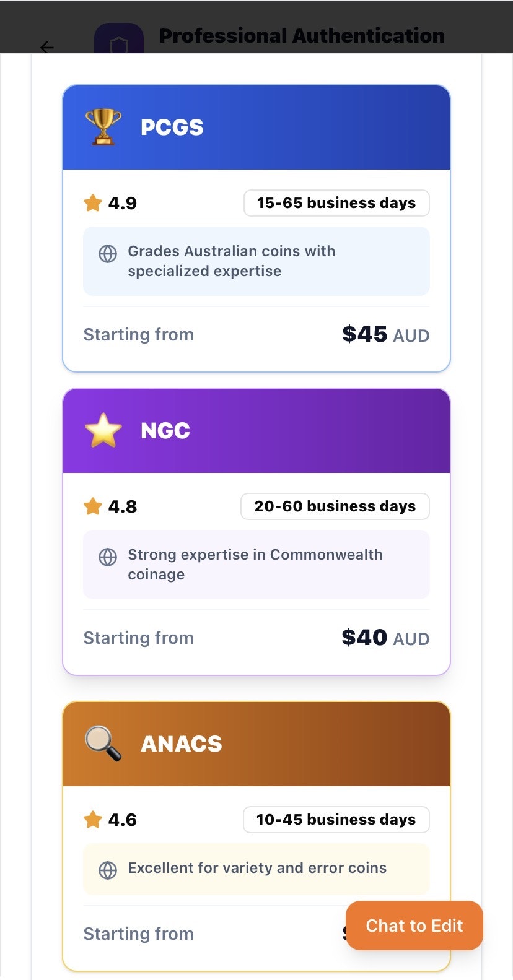Select the ANACS card header
513x980 pixels.
[256, 744]
